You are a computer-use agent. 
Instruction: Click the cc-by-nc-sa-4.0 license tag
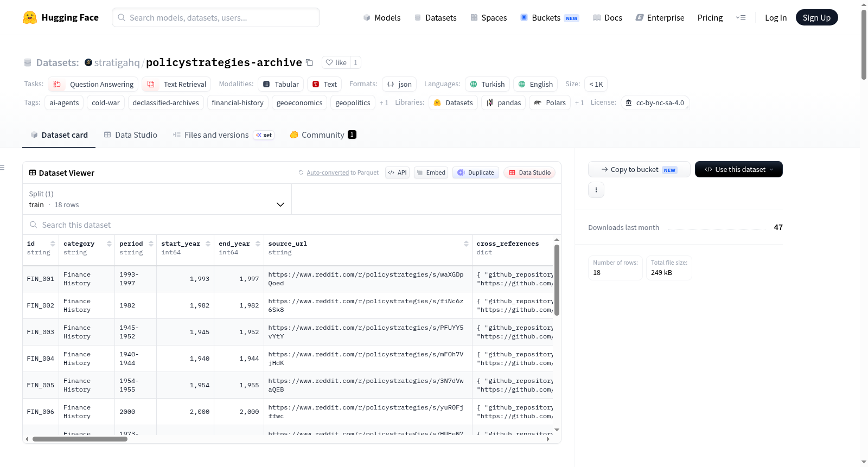pyautogui.click(x=655, y=103)
